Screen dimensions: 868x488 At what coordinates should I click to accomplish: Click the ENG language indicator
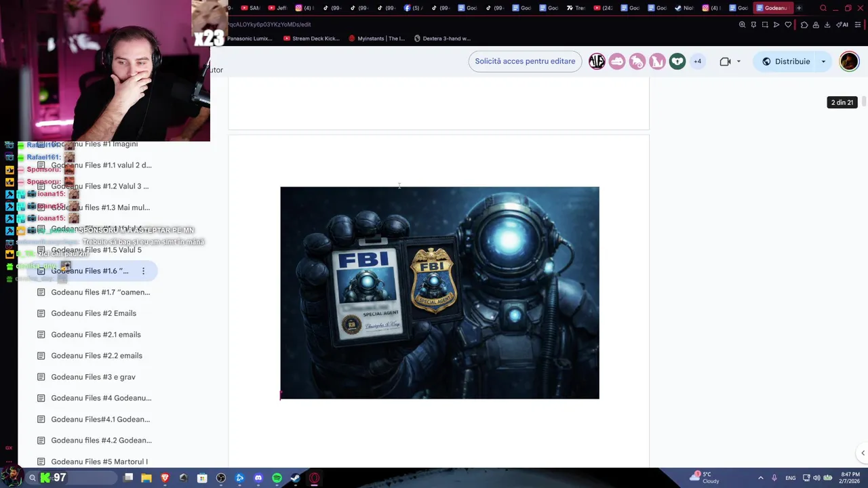pos(791,478)
